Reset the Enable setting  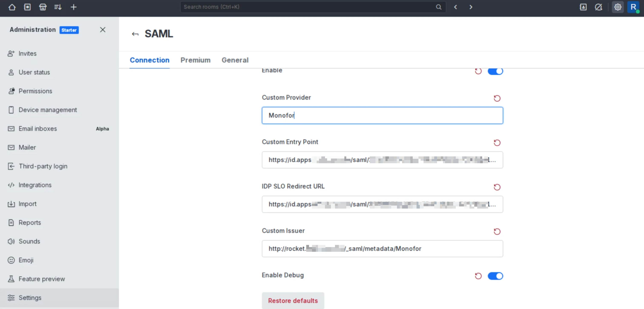(x=478, y=71)
